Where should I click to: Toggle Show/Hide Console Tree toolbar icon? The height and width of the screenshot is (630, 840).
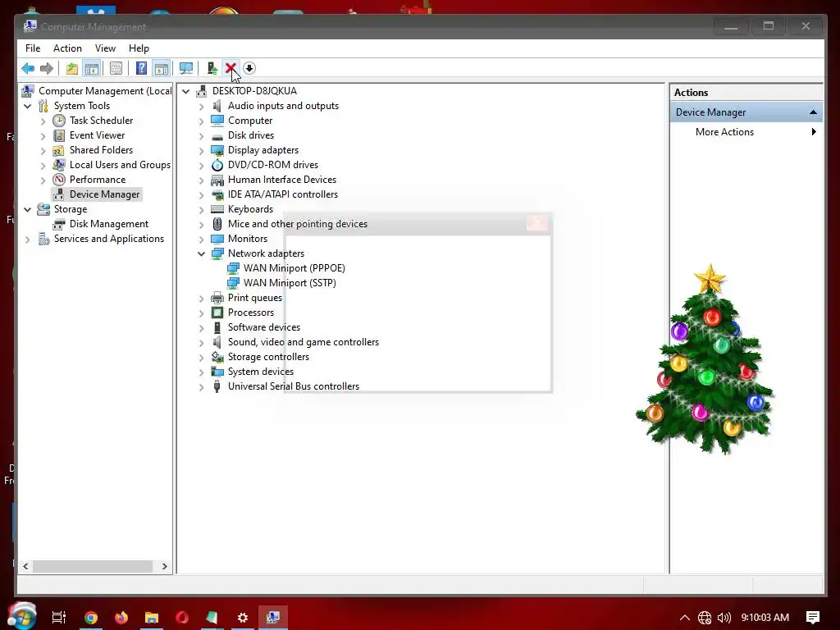point(92,68)
